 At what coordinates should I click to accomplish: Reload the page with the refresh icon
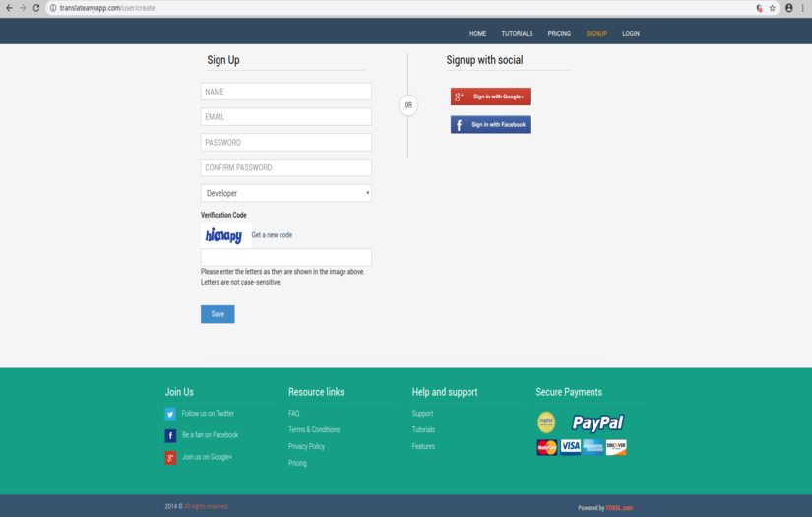(36, 8)
